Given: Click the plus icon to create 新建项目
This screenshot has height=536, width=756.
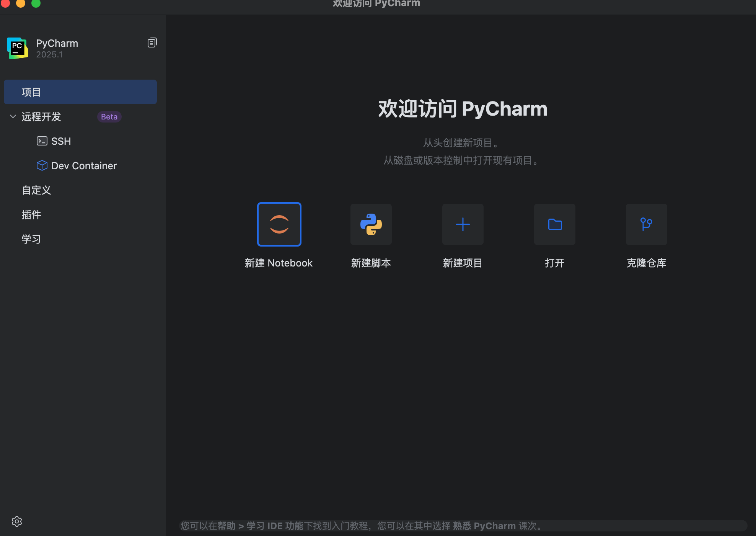Looking at the screenshot, I should tap(463, 224).
